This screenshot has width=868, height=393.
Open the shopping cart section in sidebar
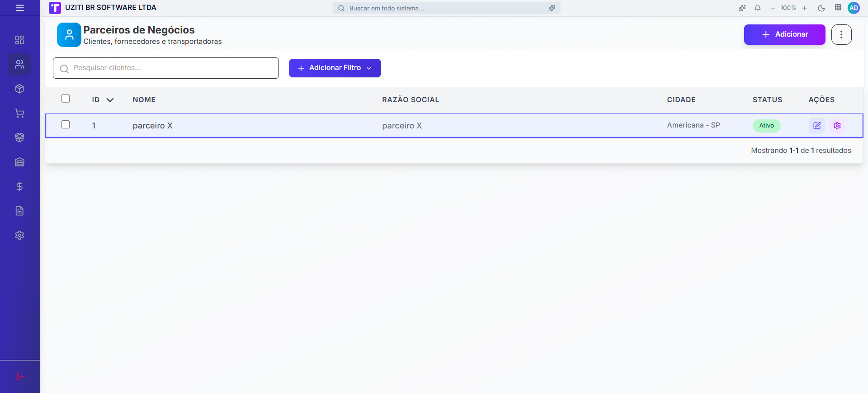(19, 114)
